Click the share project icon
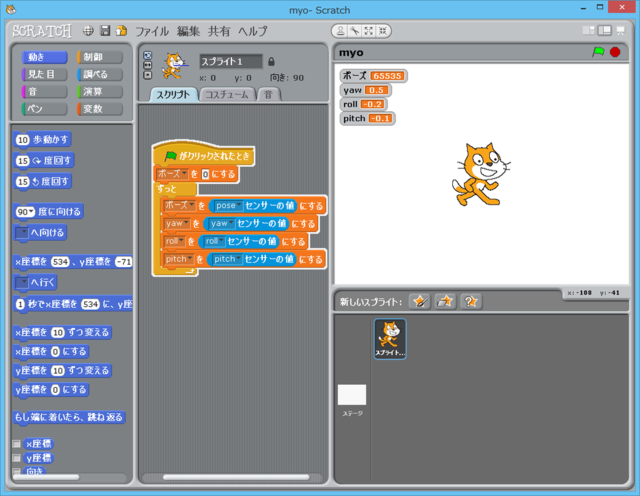 pos(121,31)
